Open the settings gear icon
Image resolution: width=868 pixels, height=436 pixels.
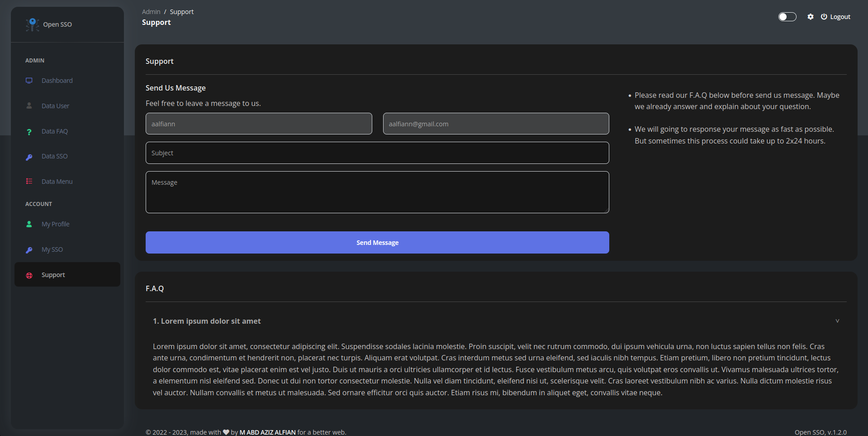(x=811, y=16)
